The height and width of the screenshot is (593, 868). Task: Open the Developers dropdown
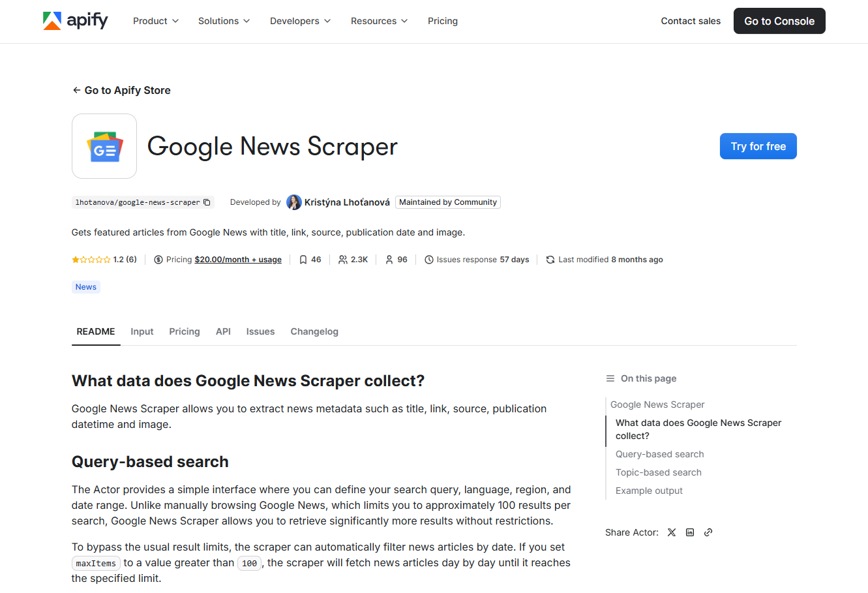pos(299,21)
